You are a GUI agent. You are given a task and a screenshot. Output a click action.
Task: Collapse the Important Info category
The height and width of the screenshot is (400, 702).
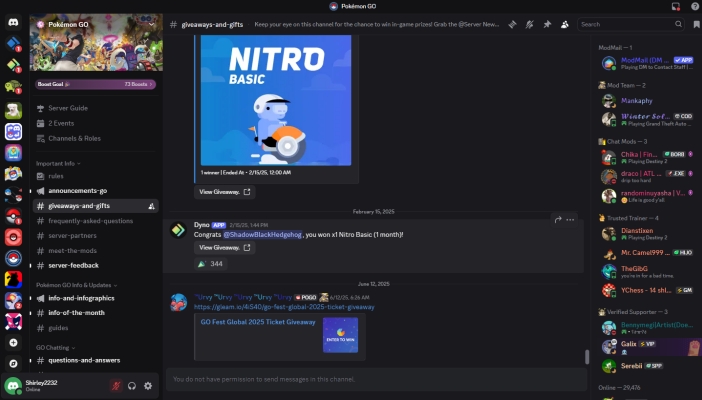58,163
